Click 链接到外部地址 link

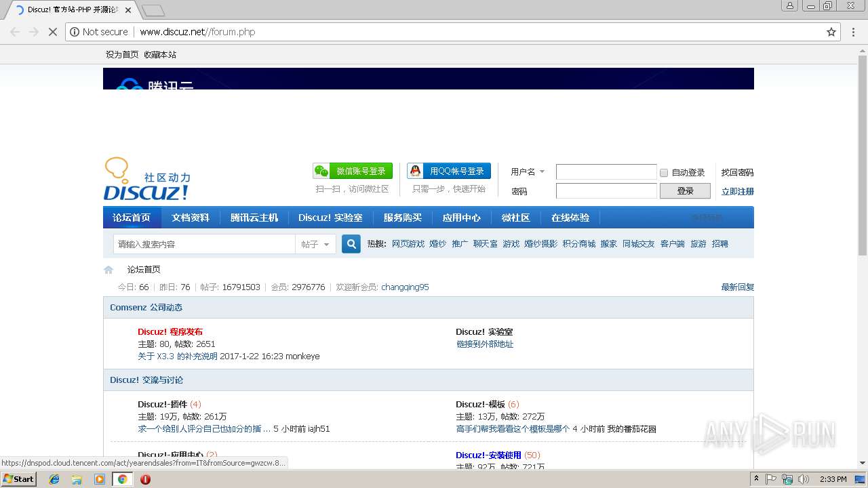485,344
